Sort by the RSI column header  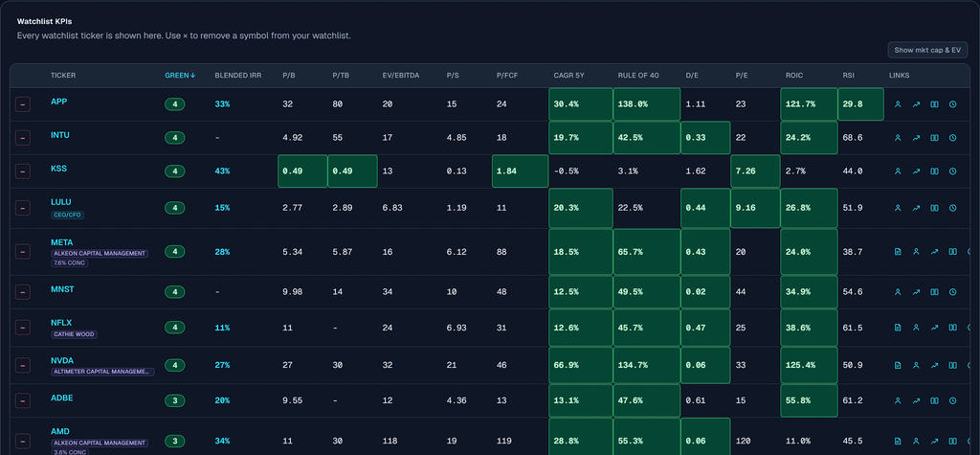click(x=848, y=76)
